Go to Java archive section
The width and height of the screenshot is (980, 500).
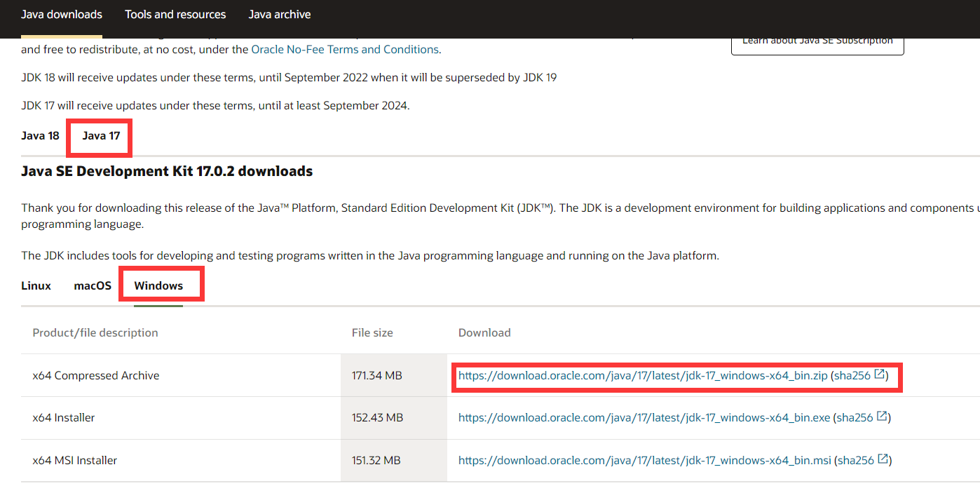pyautogui.click(x=280, y=15)
